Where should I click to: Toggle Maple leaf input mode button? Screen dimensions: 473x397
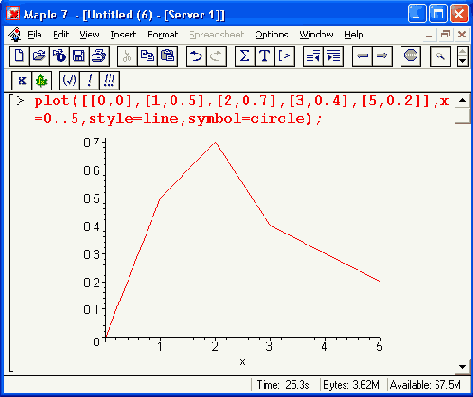tap(42, 81)
